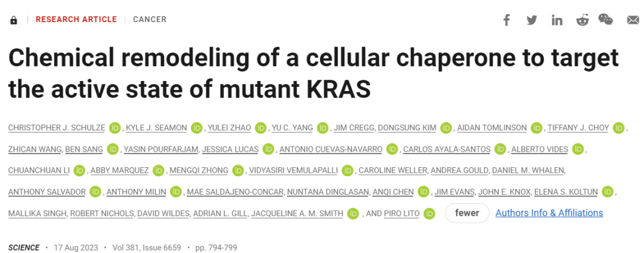
Task: Open the Cancer category link
Action: [x=150, y=20]
